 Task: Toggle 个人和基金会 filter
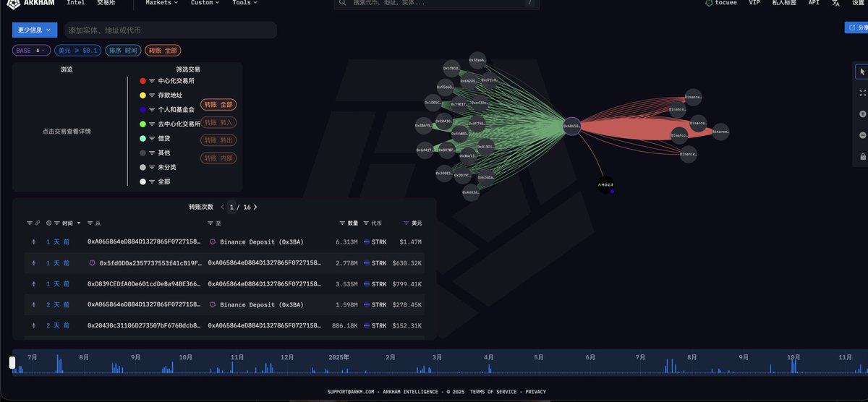[168, 110]
